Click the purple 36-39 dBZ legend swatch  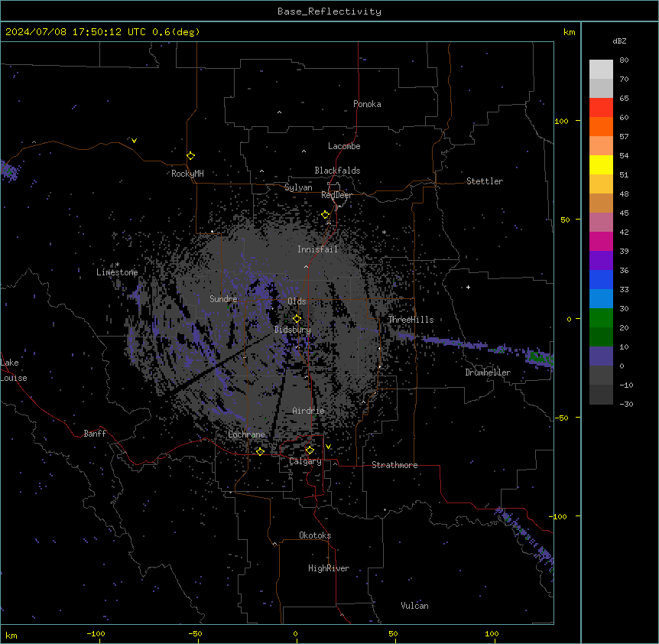click(x=601, y=261)
